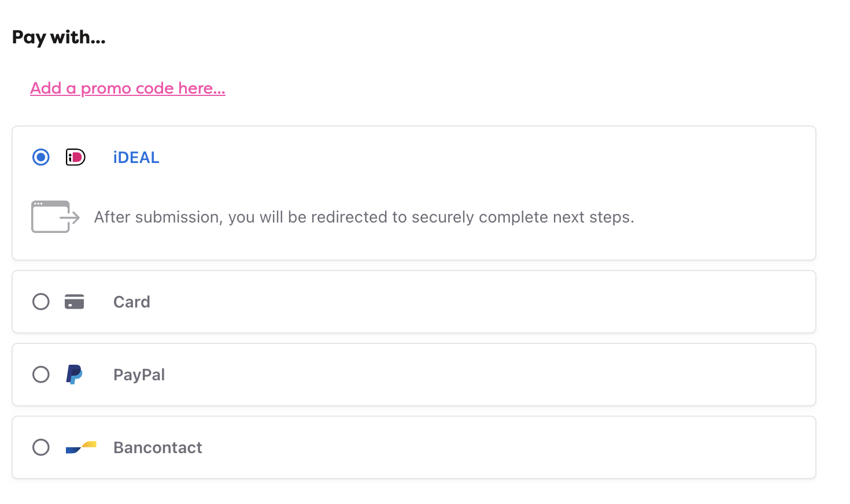The height and width of the screenshot is (504, 850).
Task: Select the Card radio button
Action: pos(41,302)
